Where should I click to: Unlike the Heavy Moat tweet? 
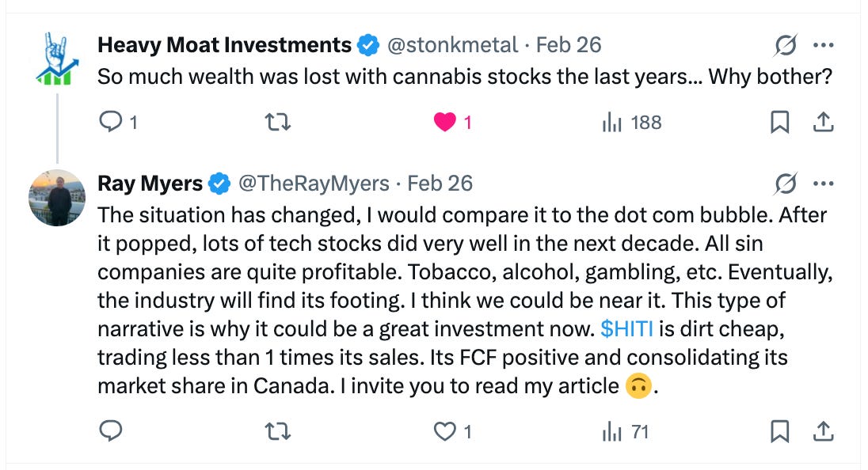coord(445,122)
